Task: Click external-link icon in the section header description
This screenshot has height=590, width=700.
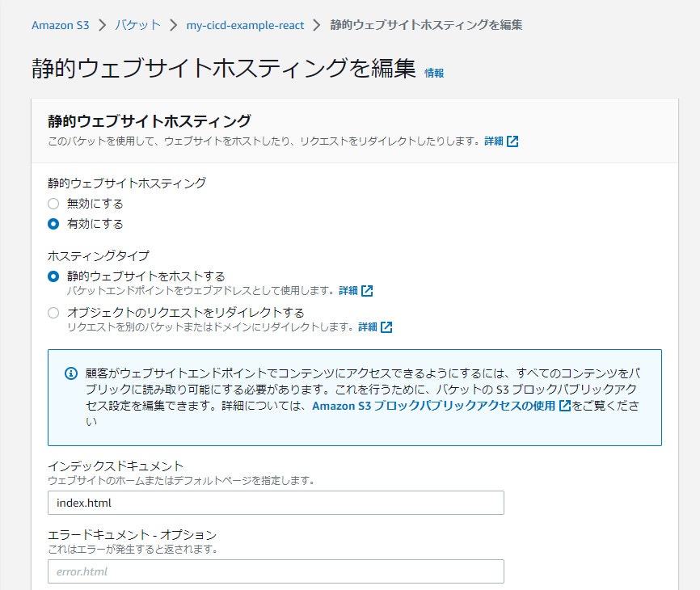Action: pyautogui.click(x=512, y=141)
